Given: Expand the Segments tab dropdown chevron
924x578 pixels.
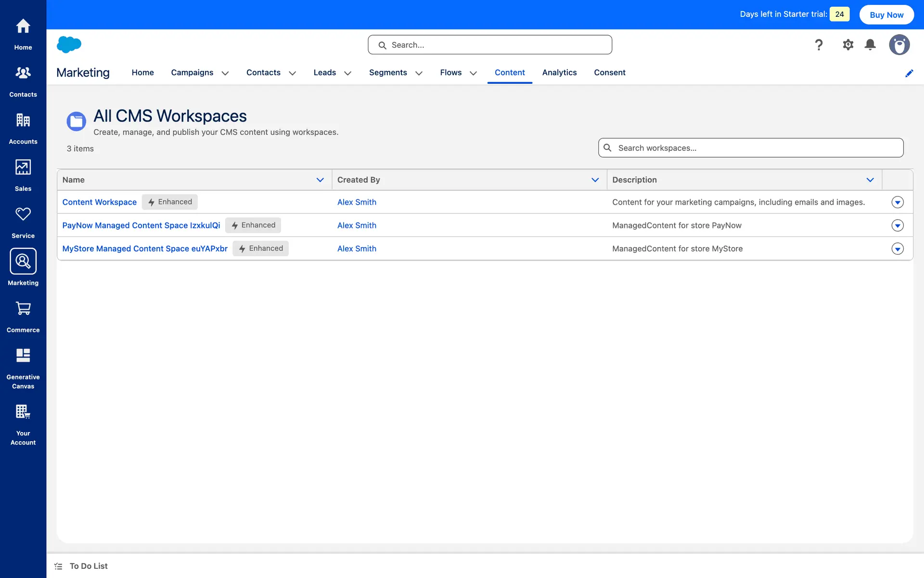Looking at the screenshot, I should [x=419, y=73].
